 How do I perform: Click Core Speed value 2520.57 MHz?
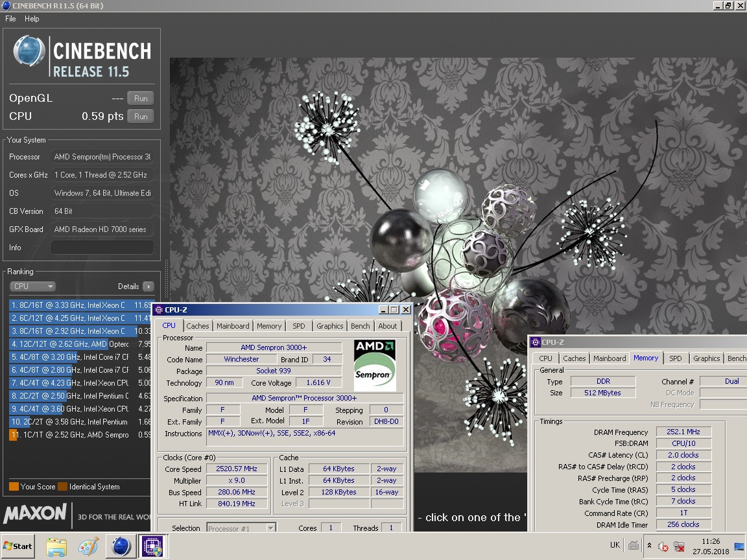(x=236, y=469)
